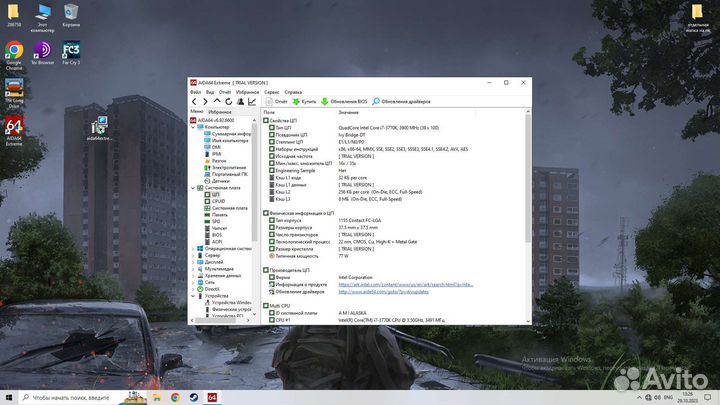Screen dimensions: 720x405
Task: Select the Память tree item
Action: pos(216,215)
